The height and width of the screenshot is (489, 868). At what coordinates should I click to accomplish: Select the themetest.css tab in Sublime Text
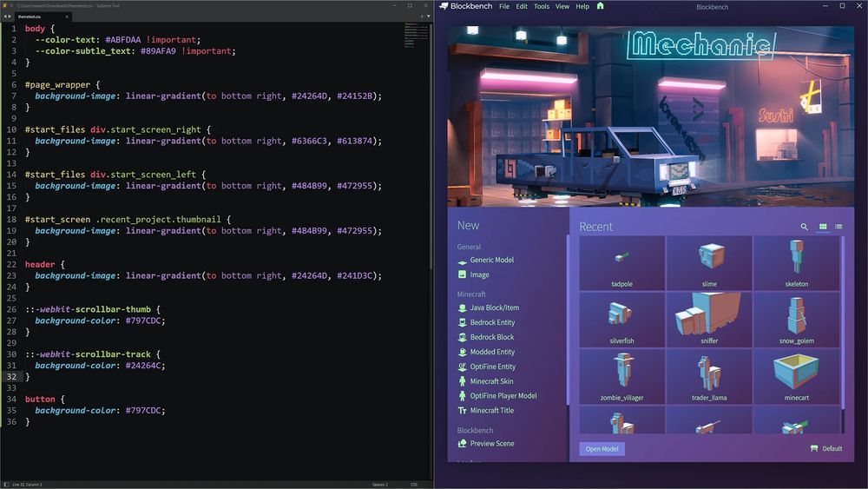click(43, 17)
